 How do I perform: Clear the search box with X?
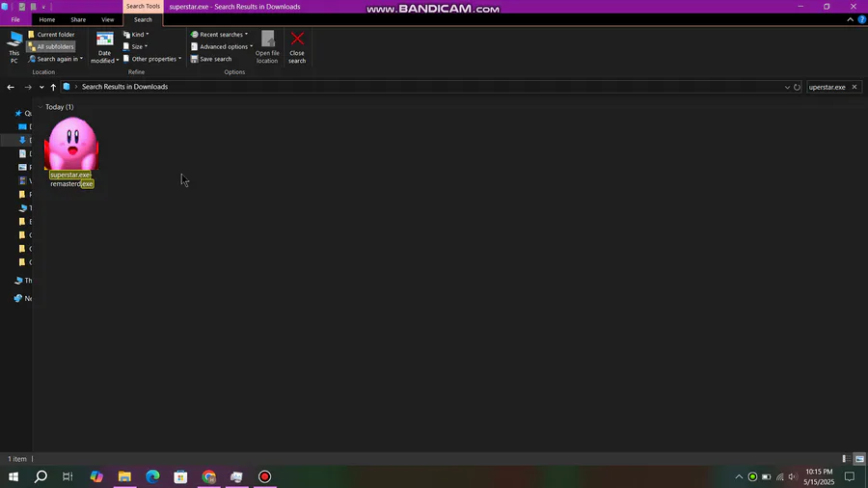(x=854, y=87)
